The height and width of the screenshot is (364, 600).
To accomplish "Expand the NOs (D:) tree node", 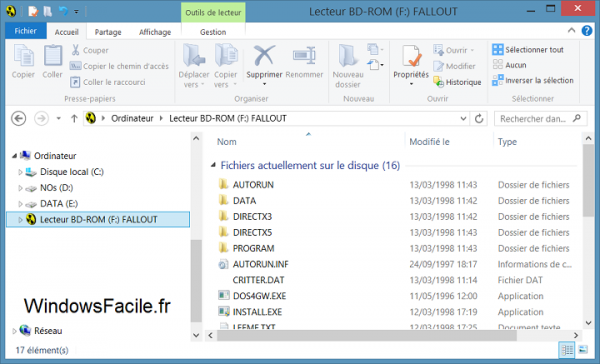I will pos(20,188).
